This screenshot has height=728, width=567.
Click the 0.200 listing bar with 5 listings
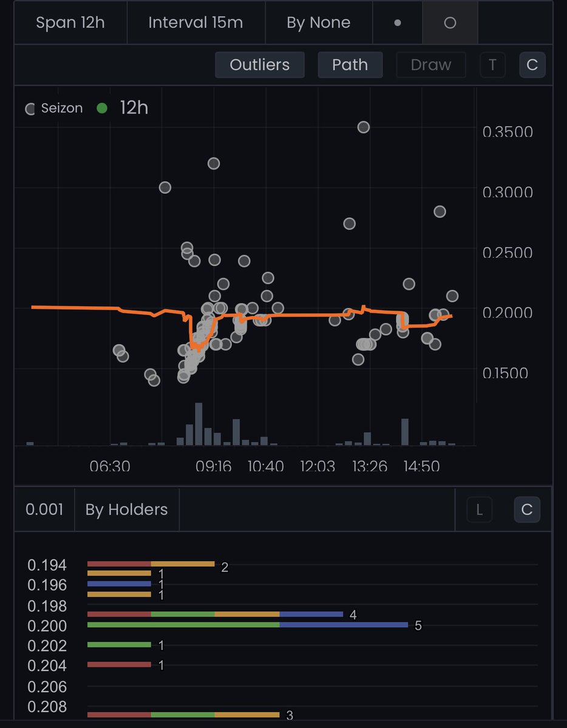click(248, 624)
